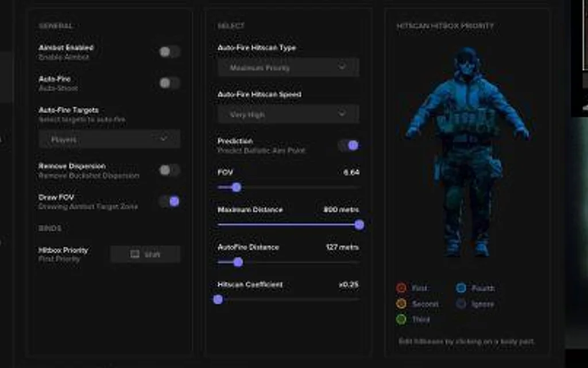The width and height of the screenshot is (588, 368).
Task: Click the chest vest of the soldier model
Action: click(468, 120)
